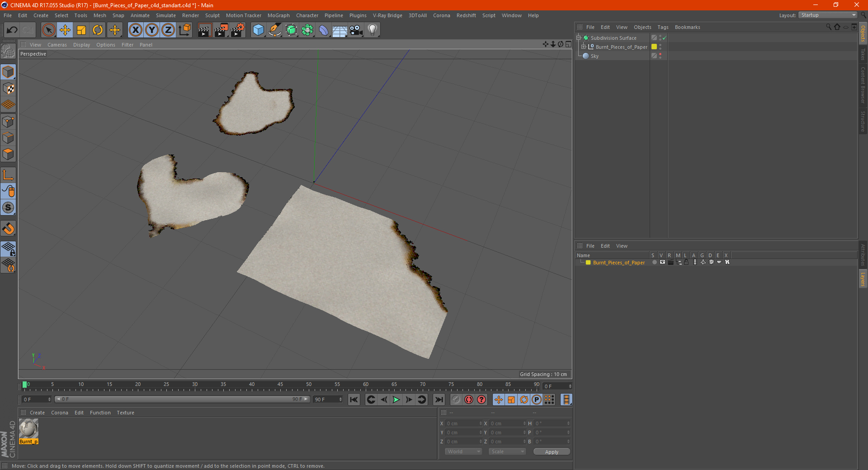This screenshot has width=868, height=470.
Task: Open the material manager Texture menu
Action: (125, 413)
